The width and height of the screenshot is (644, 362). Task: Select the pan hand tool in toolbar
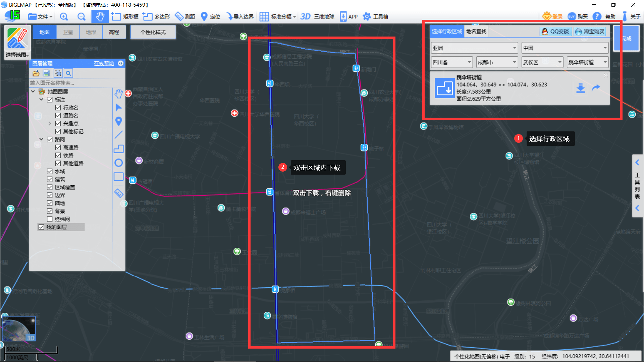pyautogui.click(x=100, y=16)
